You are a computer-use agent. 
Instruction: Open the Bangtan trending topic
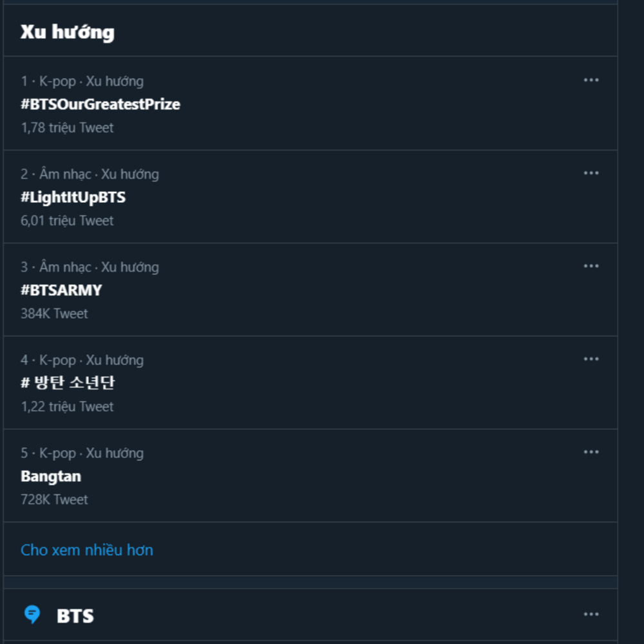[51, 477]
